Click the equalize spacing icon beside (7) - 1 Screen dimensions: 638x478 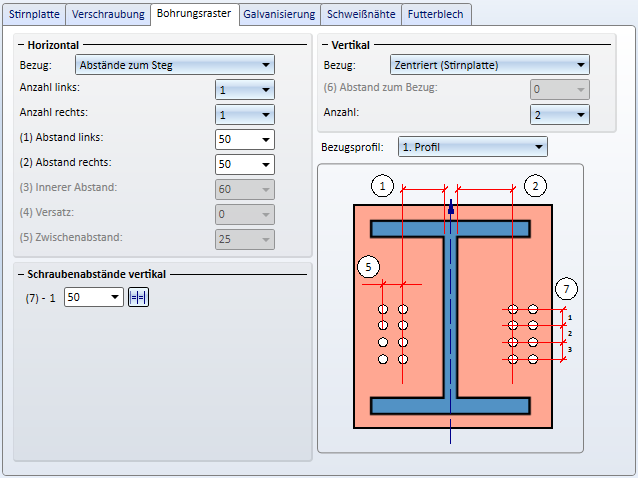pos(138,297)
